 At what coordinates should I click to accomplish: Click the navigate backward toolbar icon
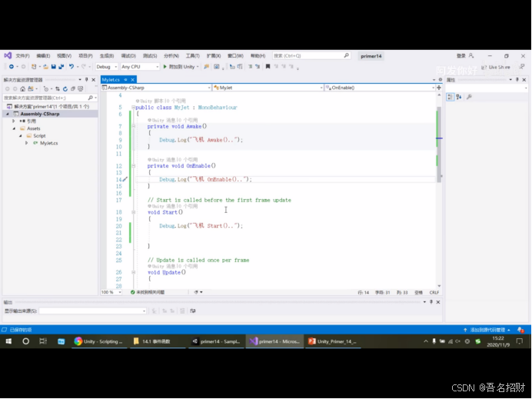(12, 67)
